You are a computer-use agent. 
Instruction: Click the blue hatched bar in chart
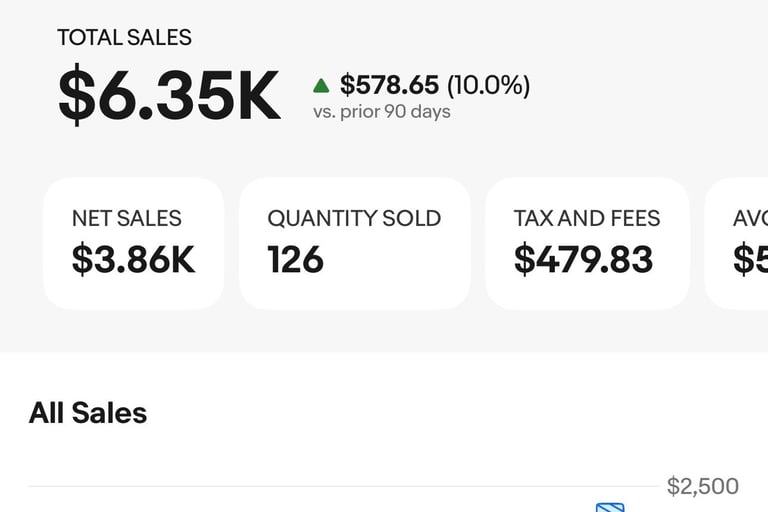610,507
